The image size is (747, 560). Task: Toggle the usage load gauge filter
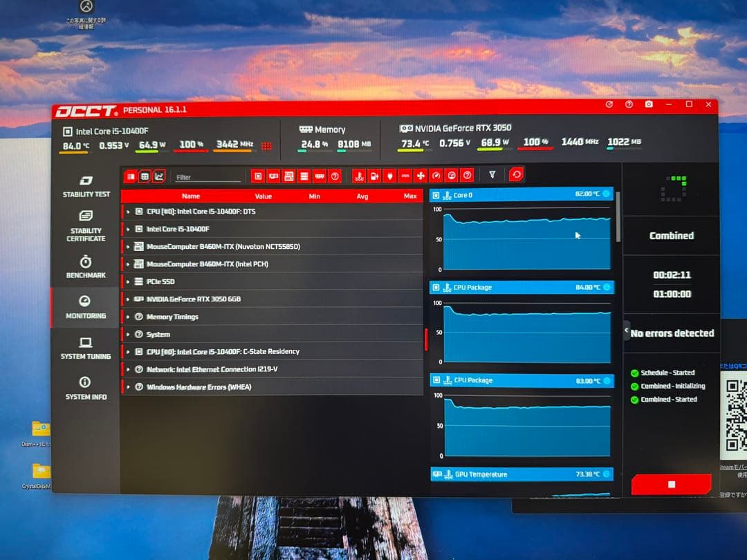coord(452,176)
